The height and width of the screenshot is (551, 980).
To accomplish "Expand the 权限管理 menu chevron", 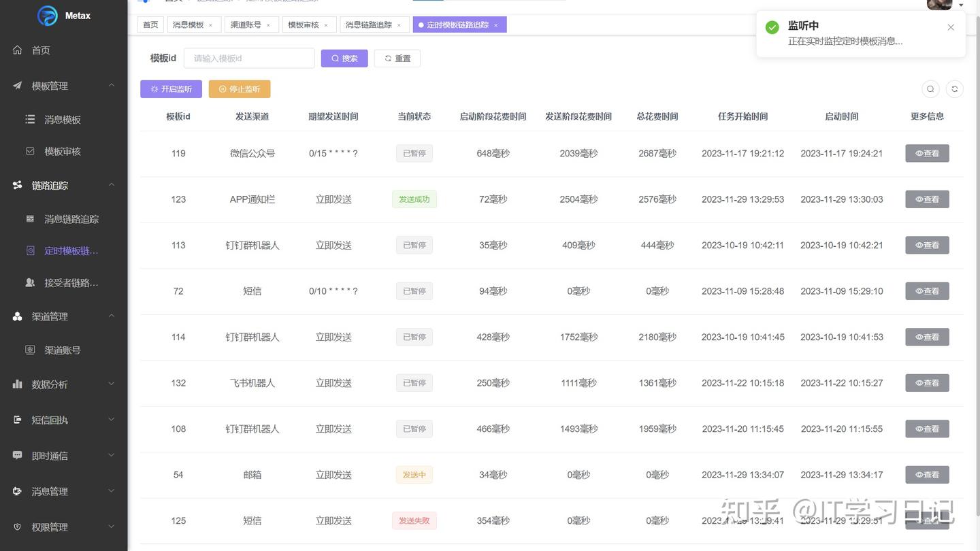I will point(112,527).
